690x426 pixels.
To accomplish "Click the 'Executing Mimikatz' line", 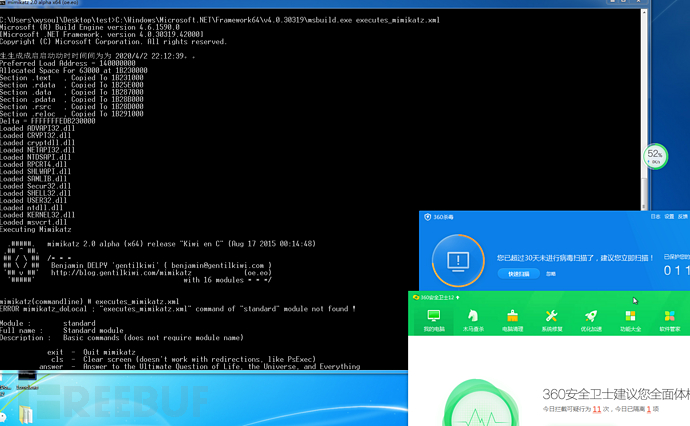I will 36,230.
